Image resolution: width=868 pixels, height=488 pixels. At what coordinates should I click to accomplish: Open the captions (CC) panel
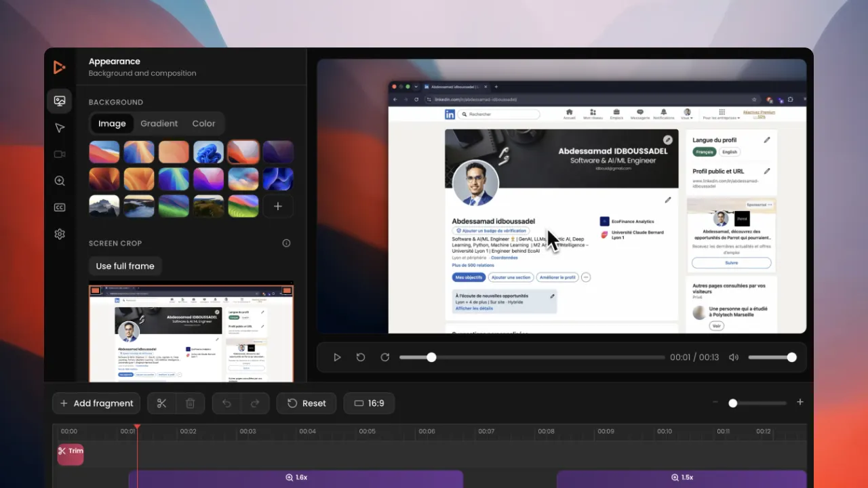60,207
